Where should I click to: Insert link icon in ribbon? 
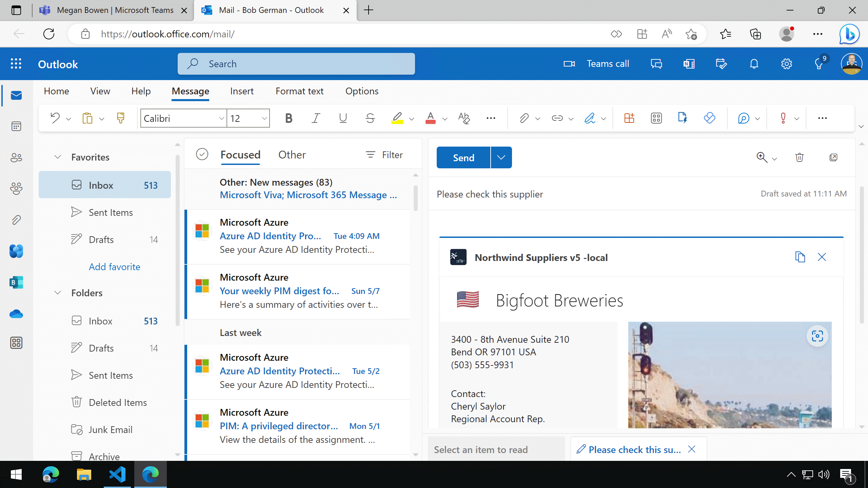[x=557, y=118]
